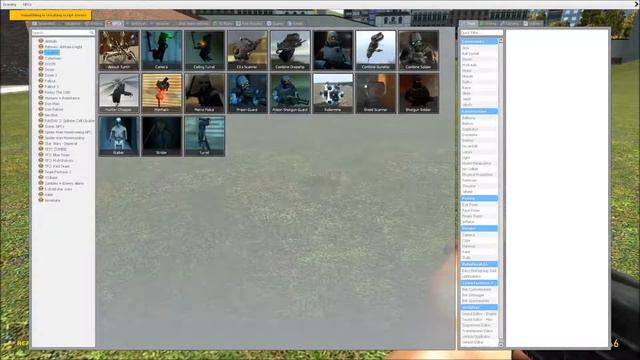The height and width of the screenshot is (360, 640).
Task: Select the Tools tab in right panel
Action: coord(468,24)
